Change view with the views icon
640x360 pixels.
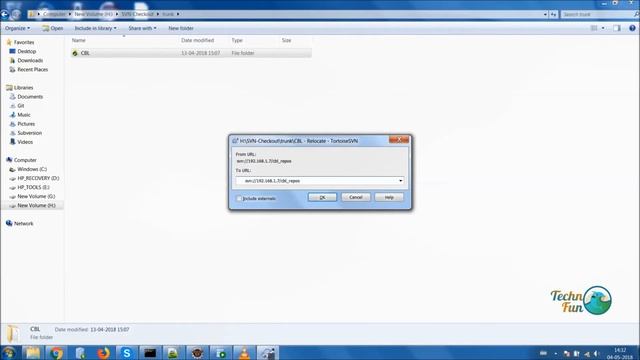click(594, 28)
